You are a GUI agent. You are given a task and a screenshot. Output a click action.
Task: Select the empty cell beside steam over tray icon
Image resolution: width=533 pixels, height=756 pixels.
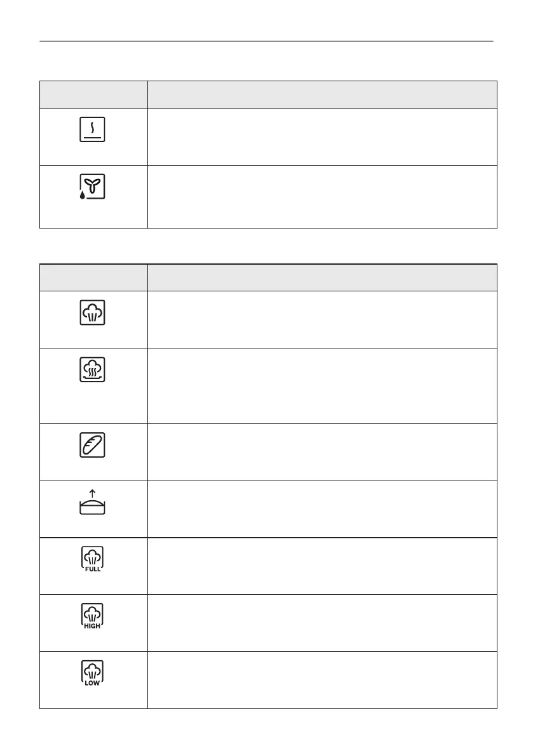(322, 386)
